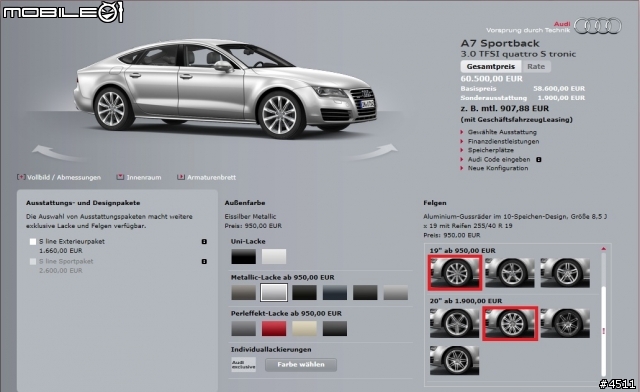Expand Gewählte Ausstattung
This screenshot has height=392, width=640.
(x=502, y=132)
